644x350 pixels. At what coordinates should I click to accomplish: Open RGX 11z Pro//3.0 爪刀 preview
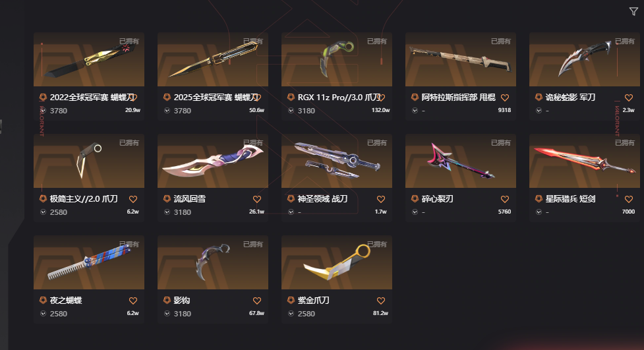tap(337, 59)
